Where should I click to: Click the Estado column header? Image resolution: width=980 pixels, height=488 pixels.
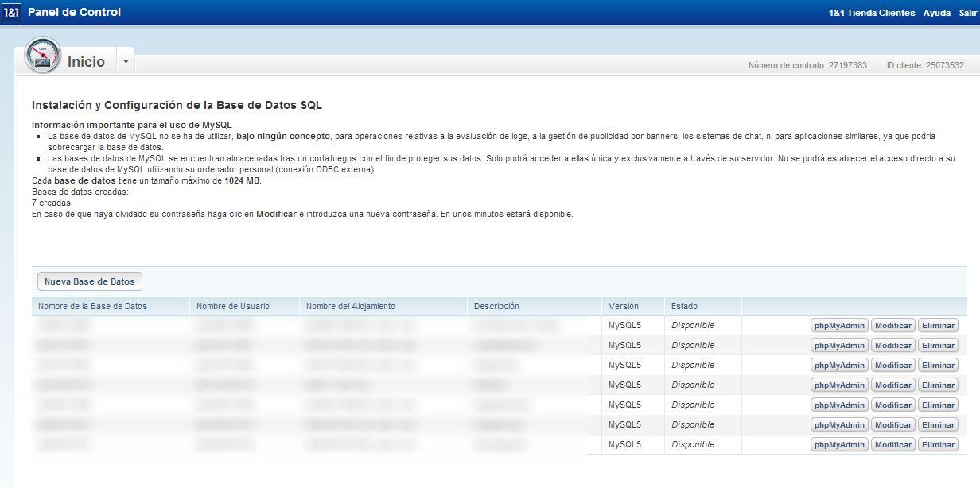[684, 306]
